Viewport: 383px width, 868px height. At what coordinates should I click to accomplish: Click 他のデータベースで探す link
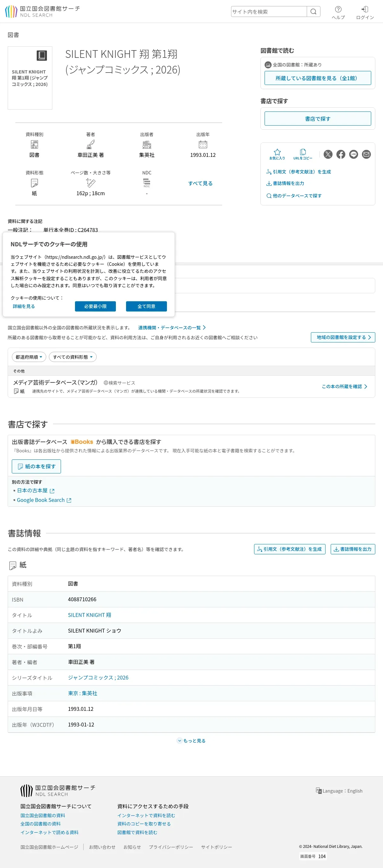[294, 196]
